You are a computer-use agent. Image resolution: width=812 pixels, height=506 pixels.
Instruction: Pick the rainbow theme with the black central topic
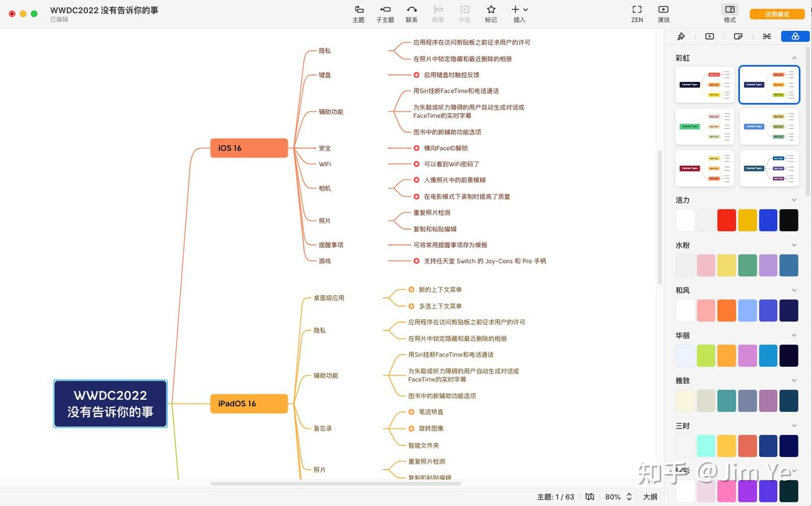pyautogui.click(x=705, y=85)
